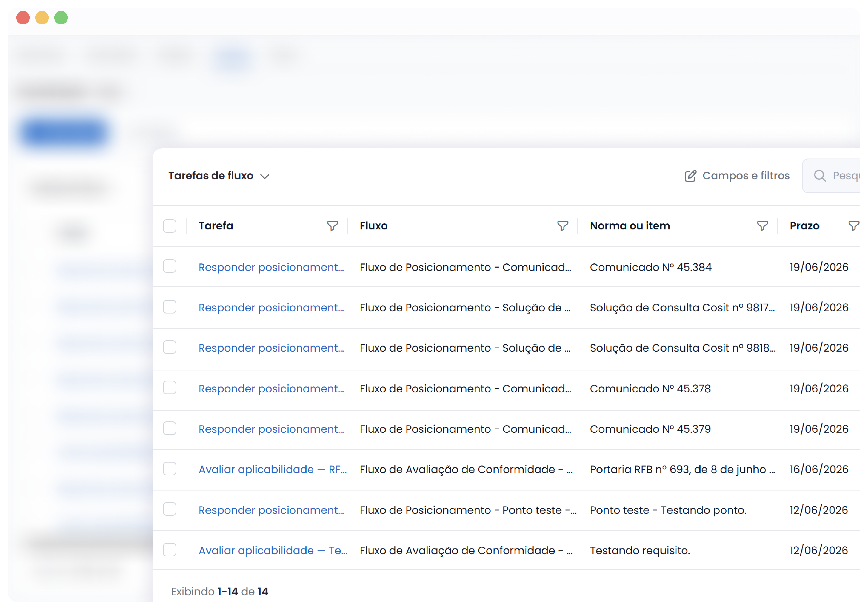The width and height of the screenshot is (868, 610).
Task: Check the row for Comunicado Nº 45.379
Action: [x=169, y=429]
